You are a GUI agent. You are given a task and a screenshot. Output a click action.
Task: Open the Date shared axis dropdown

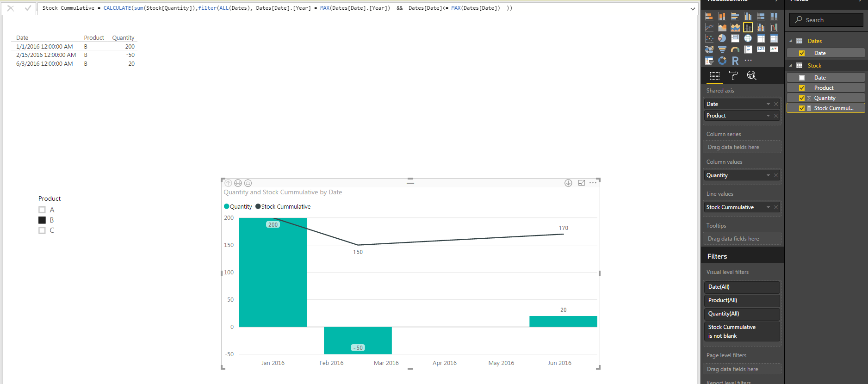pyautogui.click(x=768, y=104)
